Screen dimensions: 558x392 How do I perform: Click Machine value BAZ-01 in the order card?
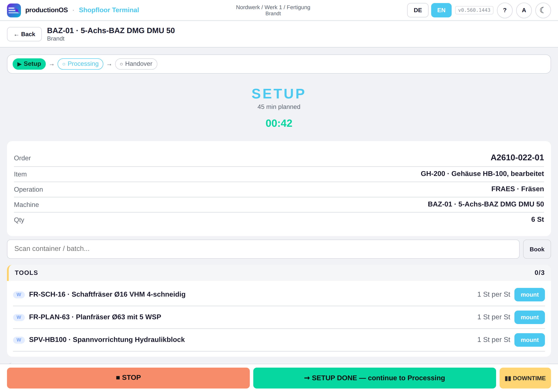(486, 204)
